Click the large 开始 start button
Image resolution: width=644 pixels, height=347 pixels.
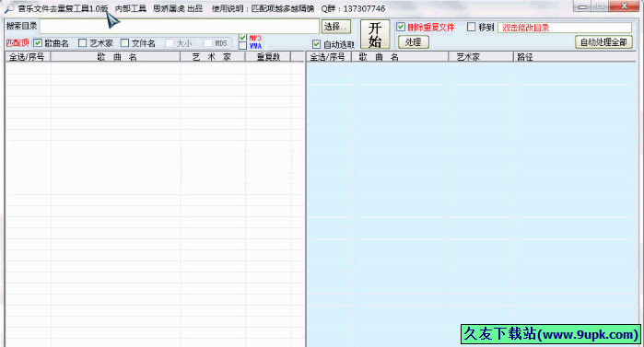[x=375, y=34]
